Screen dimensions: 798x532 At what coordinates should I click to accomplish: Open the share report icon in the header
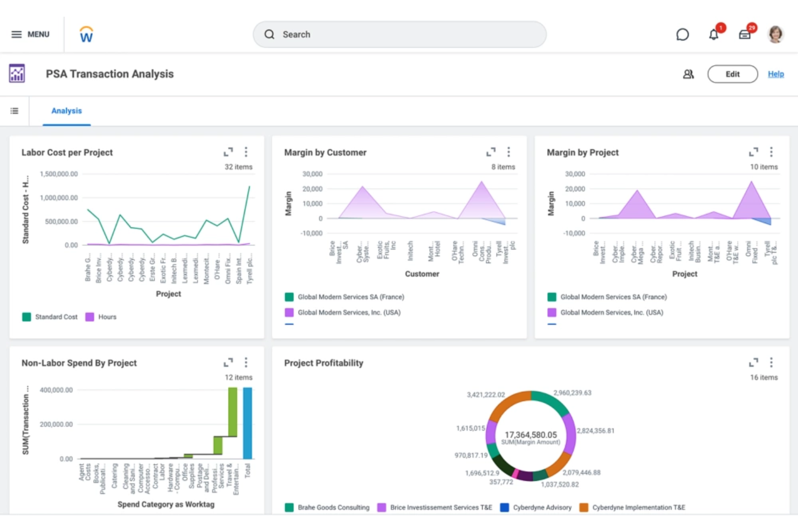[688, 74]
